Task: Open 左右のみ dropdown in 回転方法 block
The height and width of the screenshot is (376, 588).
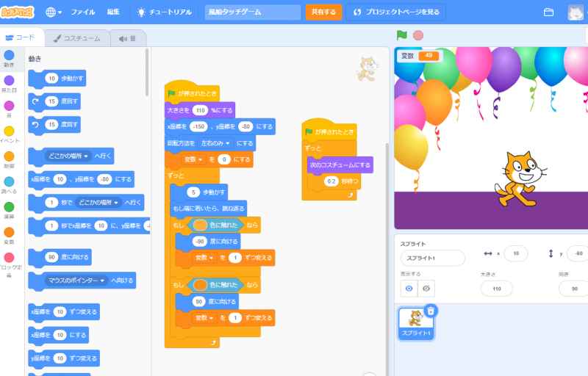Action: [215, 143]
